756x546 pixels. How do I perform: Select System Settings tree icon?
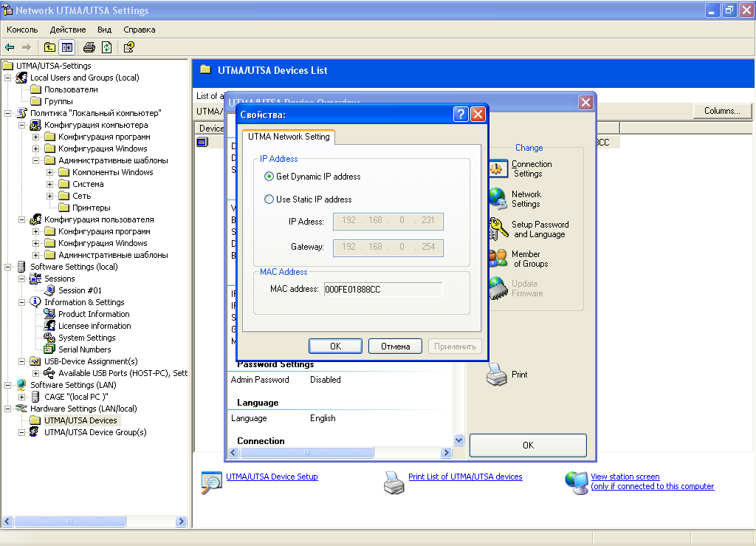pyautogui.click(x=49, y=338)
